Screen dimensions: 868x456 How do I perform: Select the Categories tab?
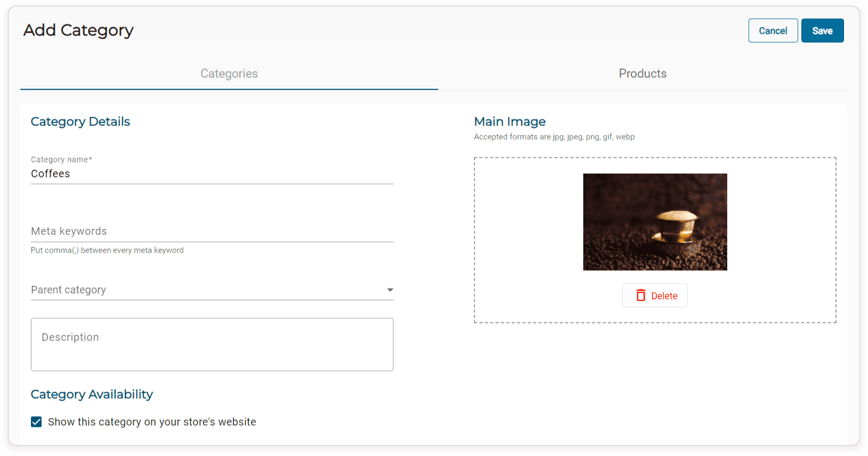point(229,74)
